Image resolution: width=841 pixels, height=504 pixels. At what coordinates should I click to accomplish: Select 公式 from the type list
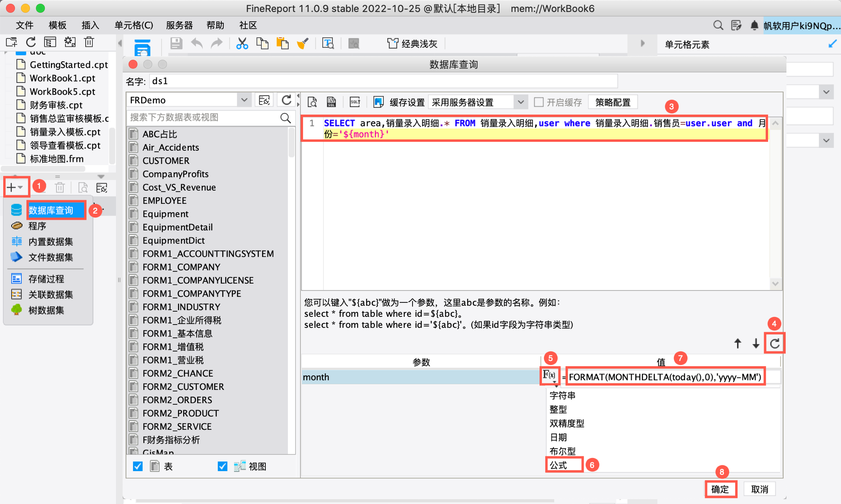point(559,465)
